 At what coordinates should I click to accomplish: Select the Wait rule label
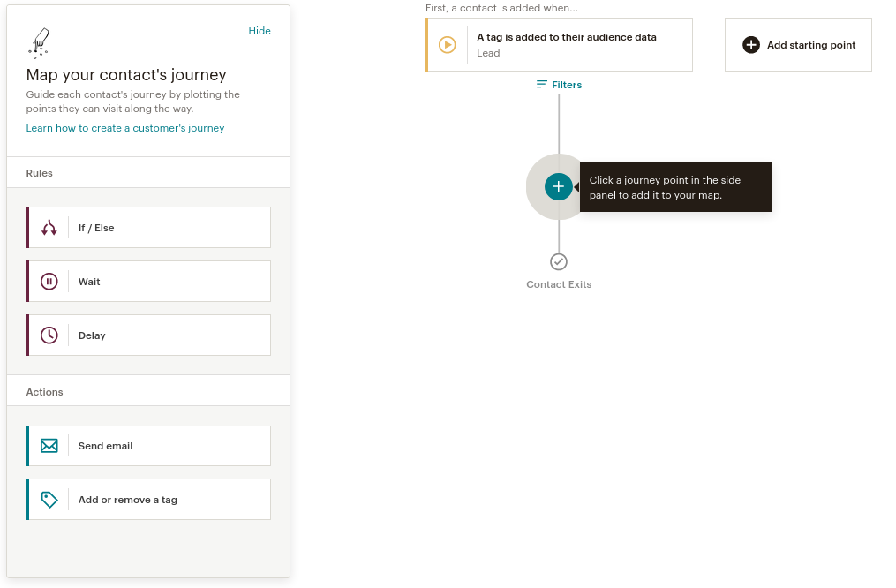89,282
